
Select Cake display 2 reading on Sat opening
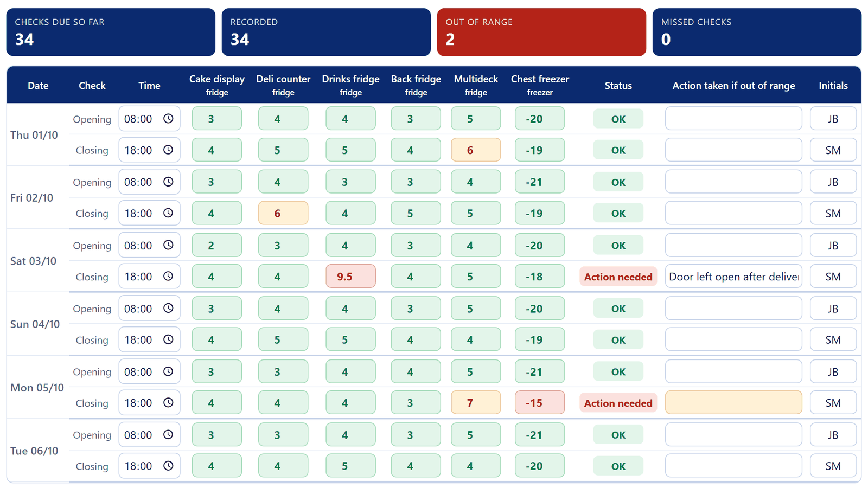pos(217,245)
